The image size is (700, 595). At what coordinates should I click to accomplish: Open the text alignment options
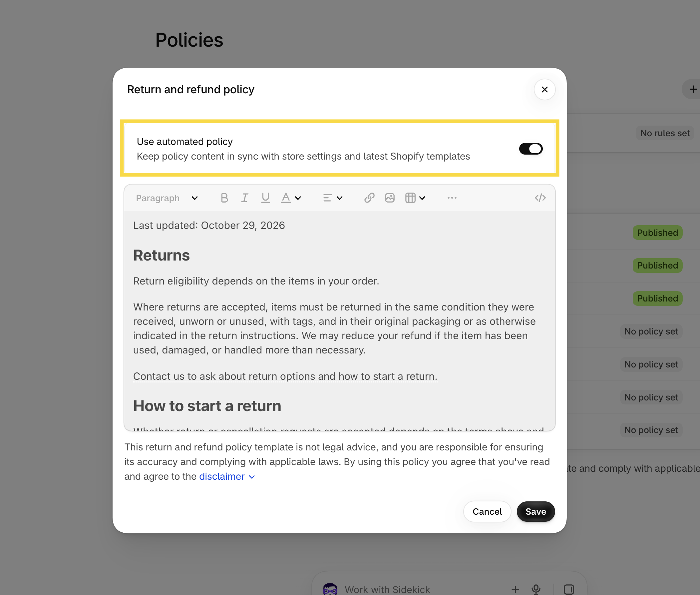327,198
